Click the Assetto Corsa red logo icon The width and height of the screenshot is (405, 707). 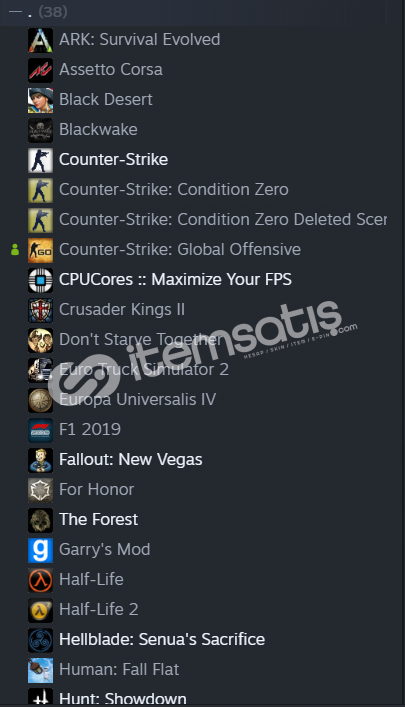[40, 70]
